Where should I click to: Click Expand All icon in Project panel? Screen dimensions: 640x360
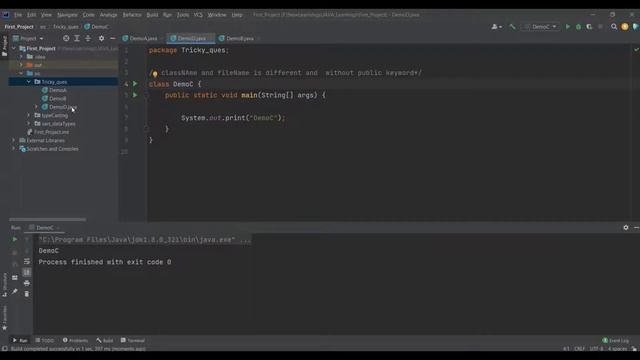tap(77, 38)
